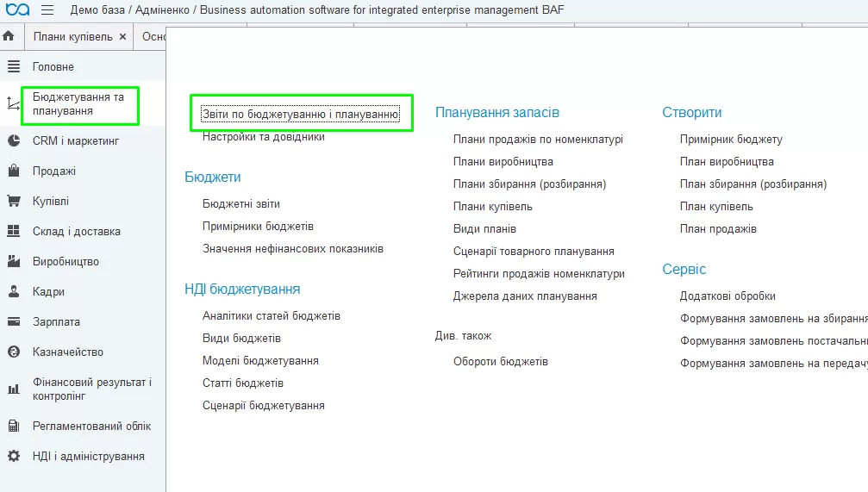Click the Головне section list icon
The width and height of the screenshot is (868, 492).
[x=14, y=66]
